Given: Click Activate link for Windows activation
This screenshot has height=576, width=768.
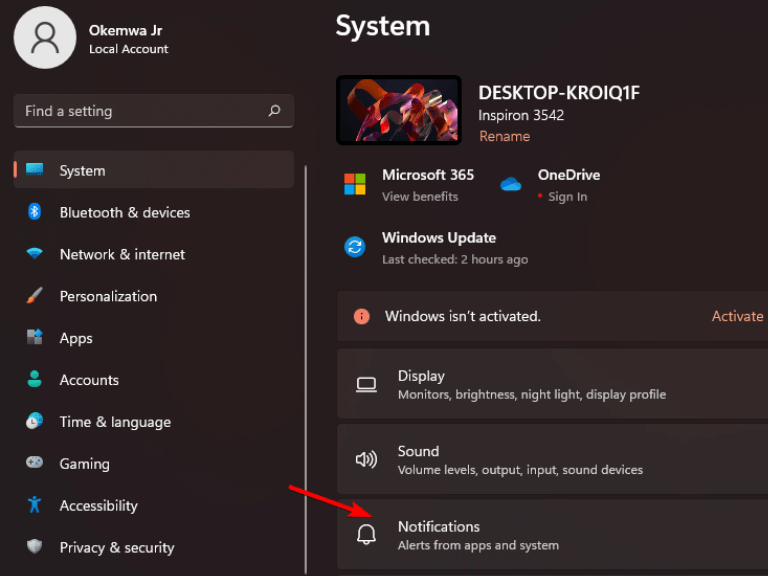Looking at the screenshot, I should click(x=737, y=316).
